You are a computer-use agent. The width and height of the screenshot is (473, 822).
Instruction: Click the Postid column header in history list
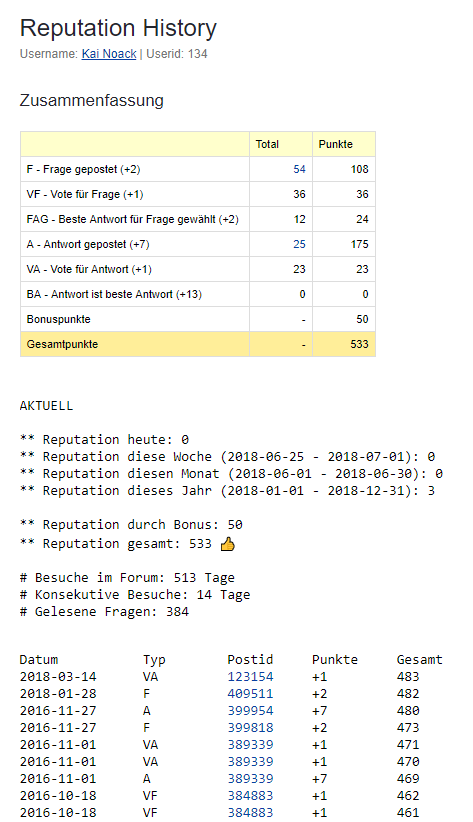tap(250, 659)
